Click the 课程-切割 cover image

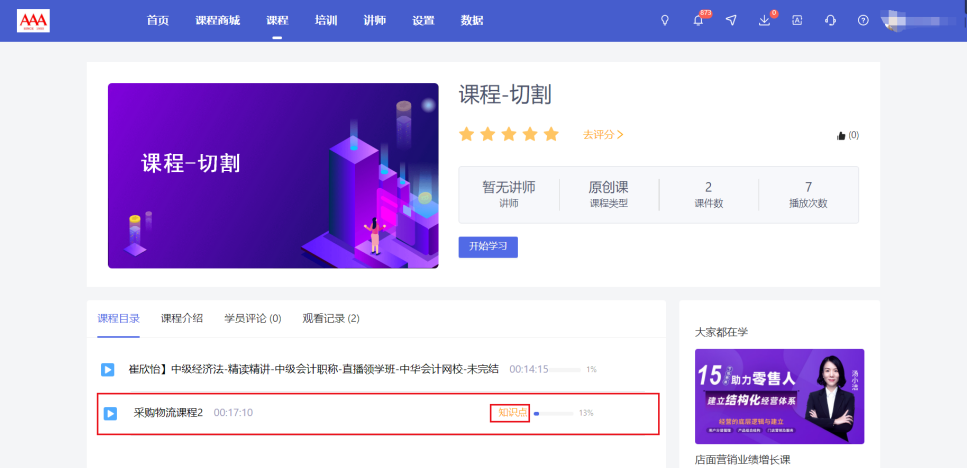(273, 176)
